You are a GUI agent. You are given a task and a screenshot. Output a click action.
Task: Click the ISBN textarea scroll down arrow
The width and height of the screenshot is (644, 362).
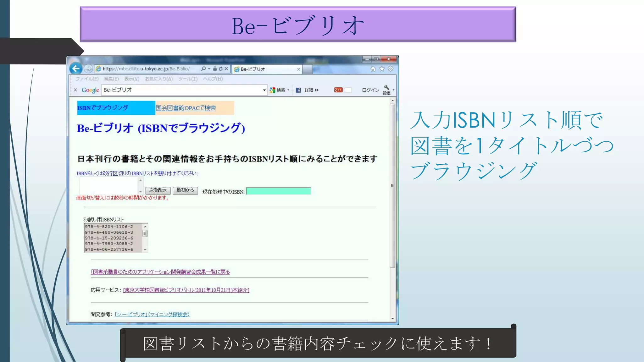pos(141,192)
